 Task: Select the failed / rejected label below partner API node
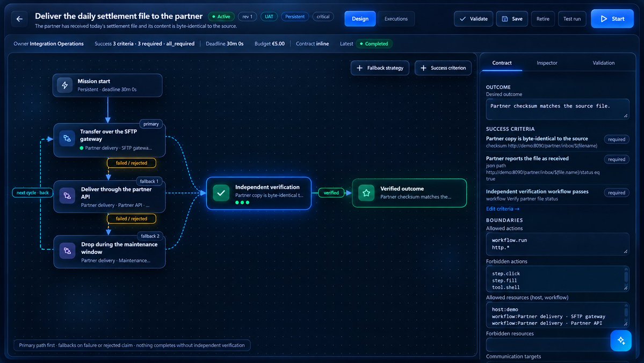tap(132, 219)
